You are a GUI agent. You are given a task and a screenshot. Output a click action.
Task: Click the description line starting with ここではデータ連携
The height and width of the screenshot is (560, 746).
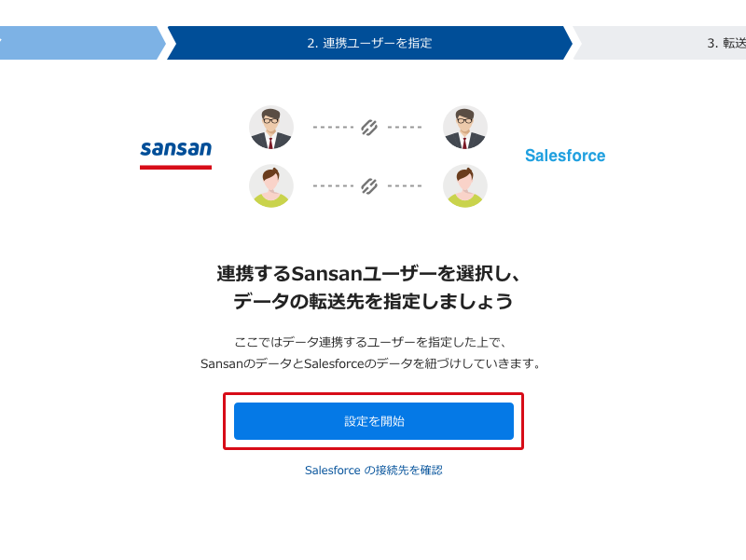coord(370,342)
